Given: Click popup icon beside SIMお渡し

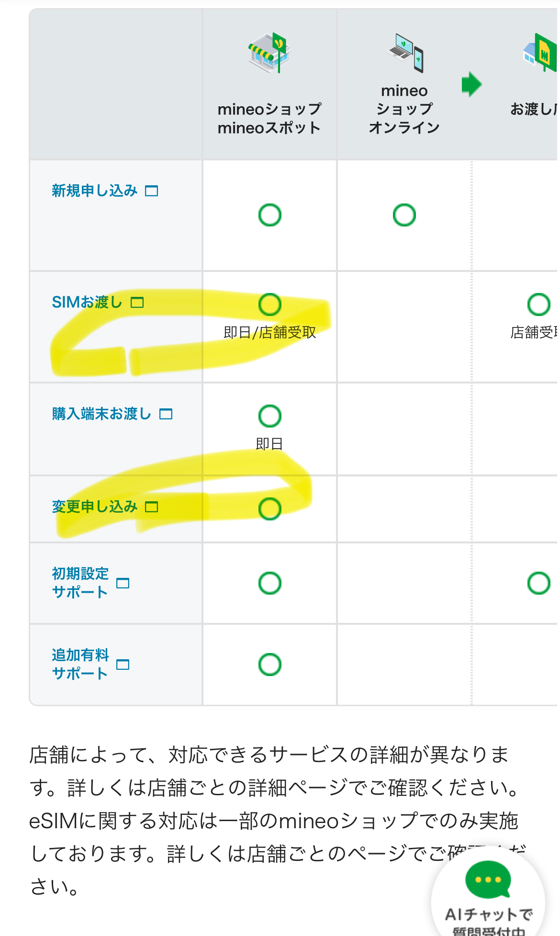Looking at the screenshot, I should click(x=137, y=303).
